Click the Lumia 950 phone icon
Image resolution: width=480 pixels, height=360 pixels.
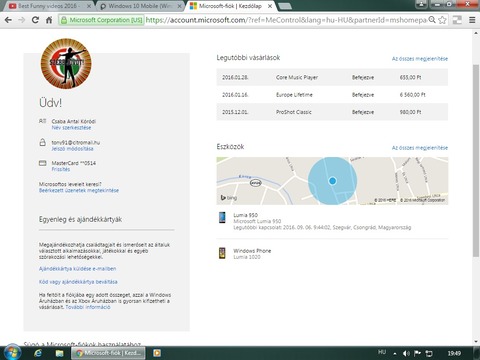[x=222, y=218]
